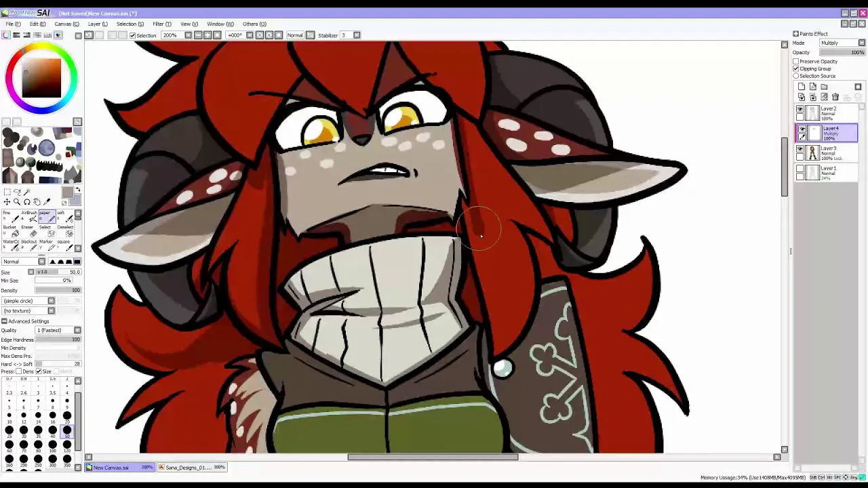Delete the selected layer
Screen dimensions: 868x488
point(835,97)
